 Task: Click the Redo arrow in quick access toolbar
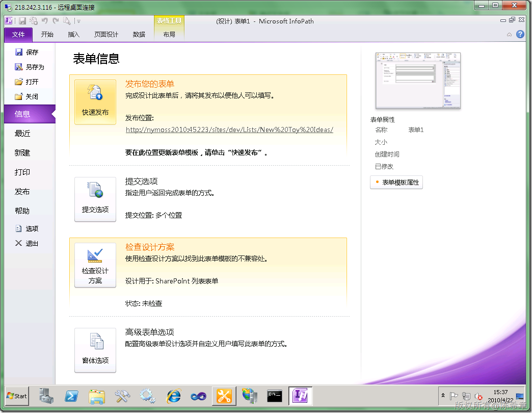[x=56, y=21]
